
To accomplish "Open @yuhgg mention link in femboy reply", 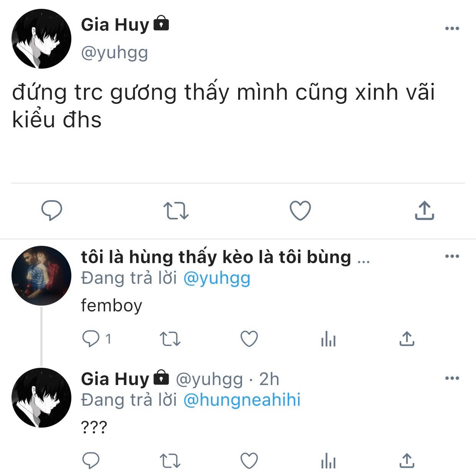I will 217,278.
